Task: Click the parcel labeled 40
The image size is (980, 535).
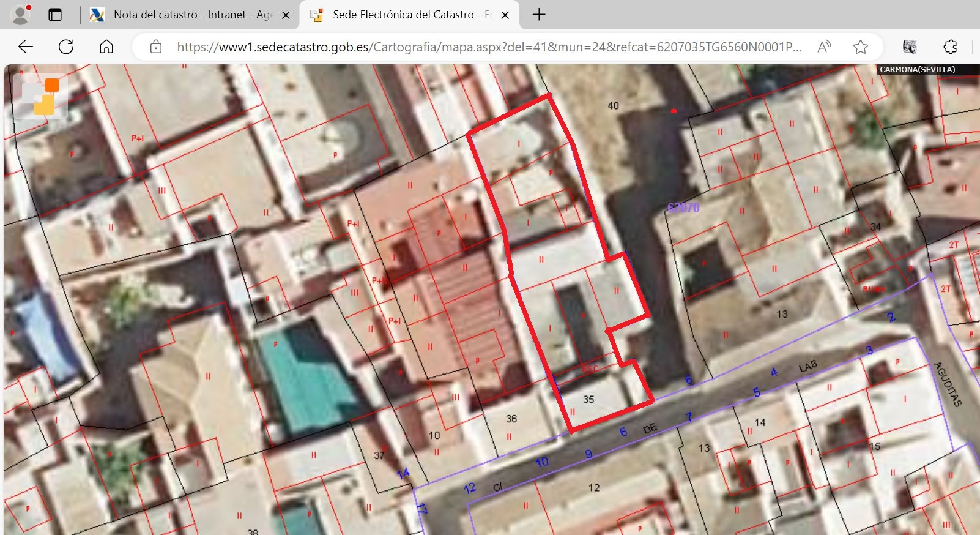Action: 613,106
